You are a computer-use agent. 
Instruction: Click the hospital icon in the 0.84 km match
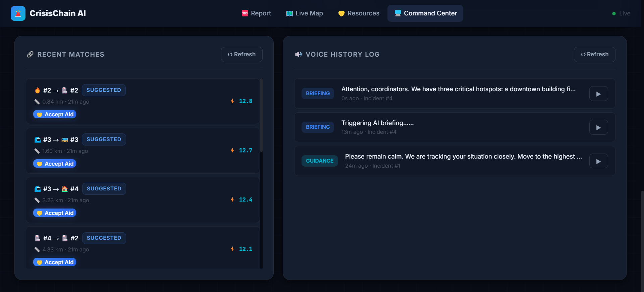coord(65,91)
